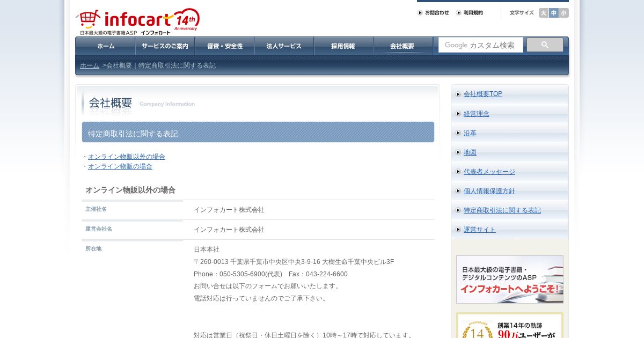The image size is (644, 338).
Task: Go to ホーム in the main navigation
Action: 105,46
